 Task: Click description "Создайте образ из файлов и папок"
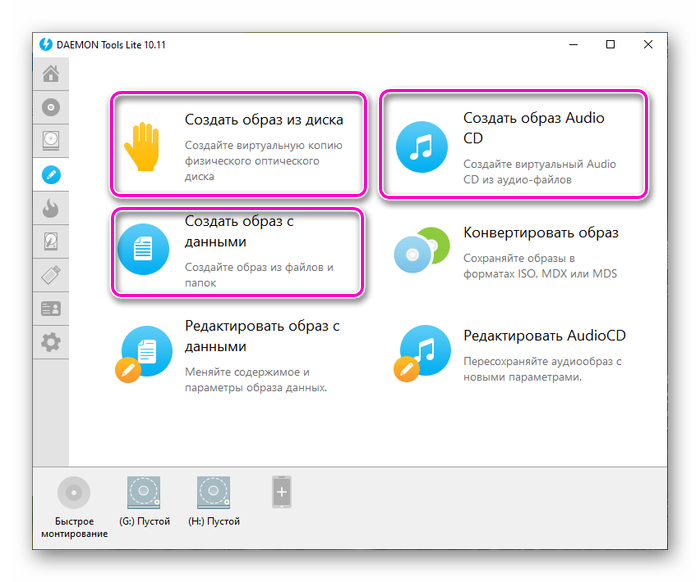pyautogui.click(x=259, y=275)
